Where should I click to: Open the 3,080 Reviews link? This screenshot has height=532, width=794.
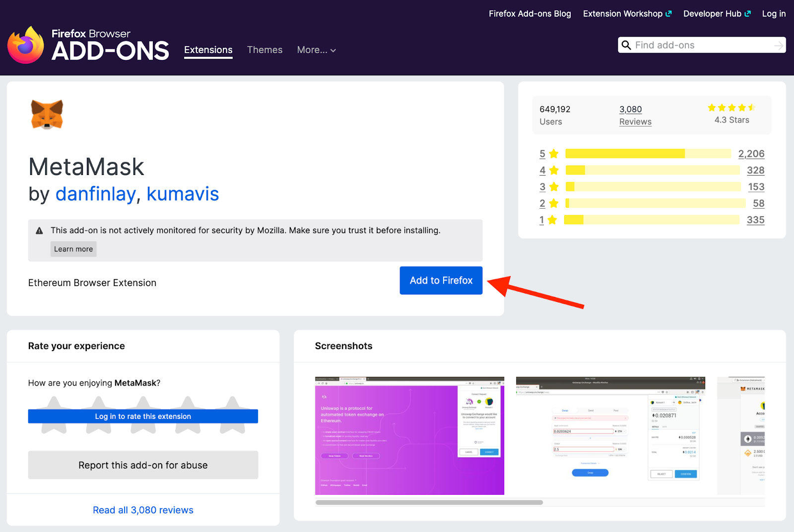[x=635, y=116]
